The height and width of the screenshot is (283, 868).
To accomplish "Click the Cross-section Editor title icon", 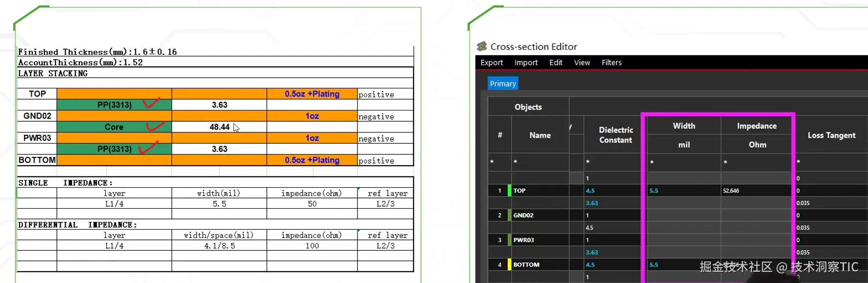I will 482,46.
